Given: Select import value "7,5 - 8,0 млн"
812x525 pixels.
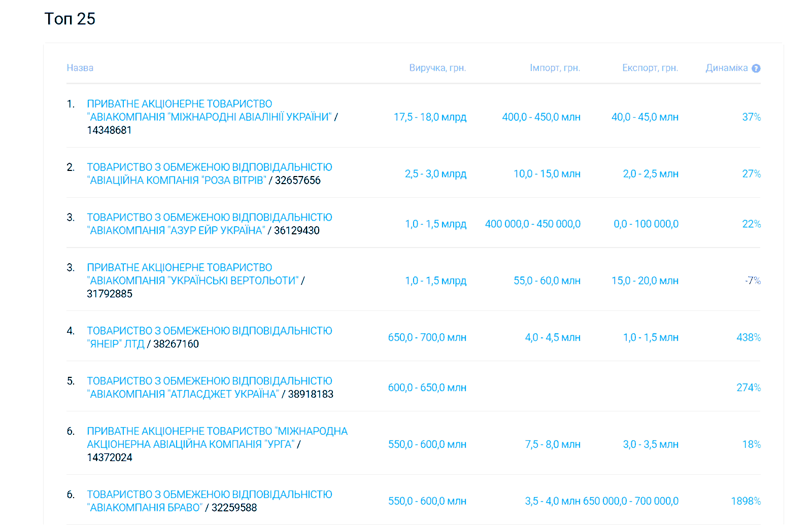Looking at the screenshot, I should click(x=553, y=445).
